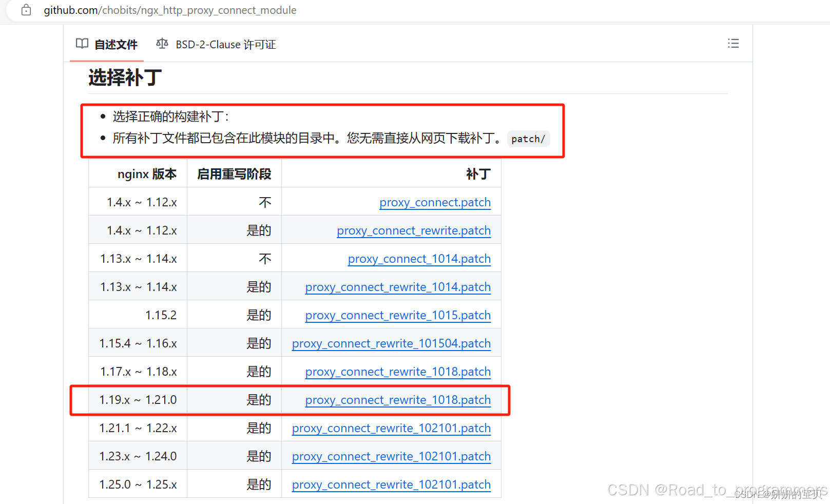The width and height of the screenshot is (830, 504).
Task: Switch to the 自述文件 tab
Action: (x=107, y=44)
